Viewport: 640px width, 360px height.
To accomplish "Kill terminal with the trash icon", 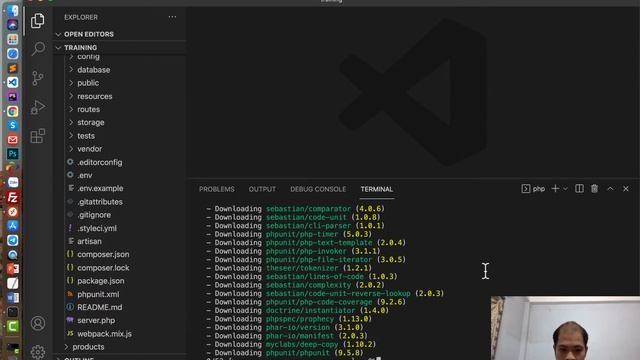I will (x=594, y=189).
